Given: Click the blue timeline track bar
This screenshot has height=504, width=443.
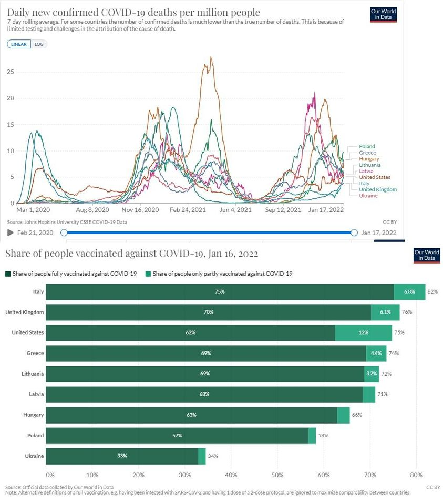Looking at the screenshot, I should click(209, 233).
